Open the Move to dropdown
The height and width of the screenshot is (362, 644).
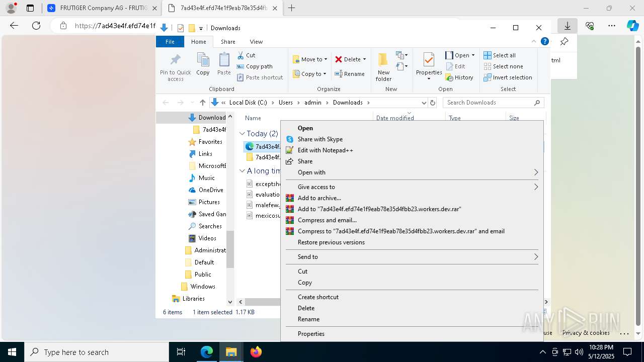[310, 59]
